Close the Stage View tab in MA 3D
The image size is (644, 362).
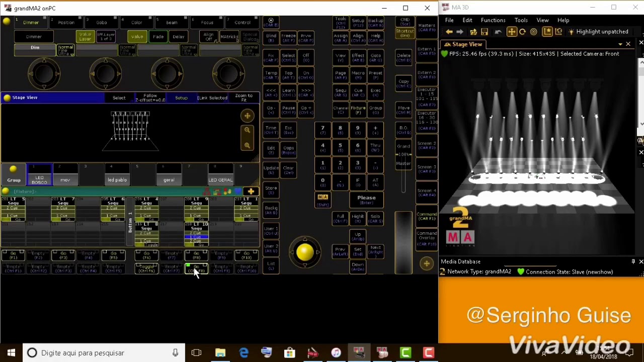tap(628, 44)
